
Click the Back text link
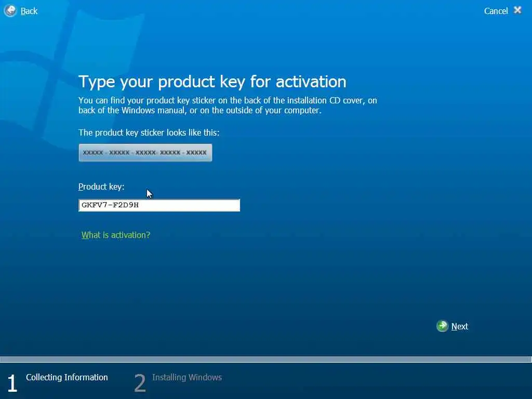click(29, 11)
